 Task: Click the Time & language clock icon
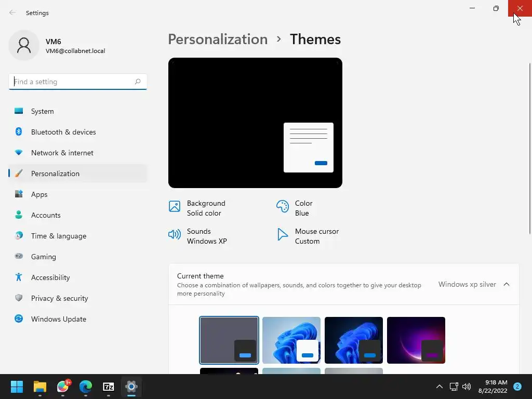point(19,235)
